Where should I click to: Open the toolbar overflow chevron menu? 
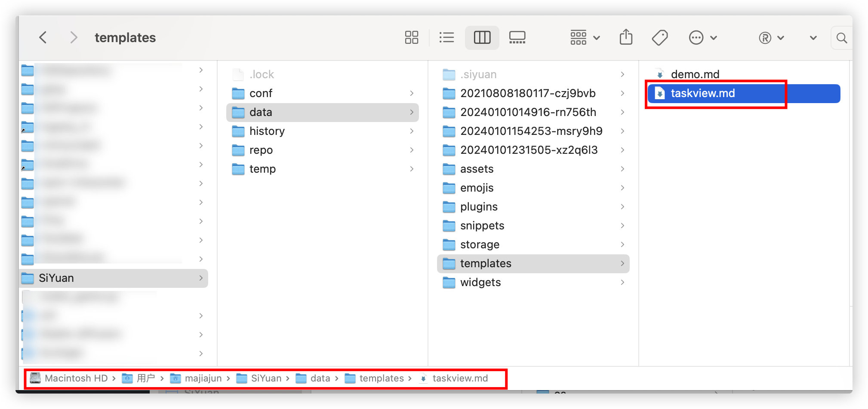(813, 38)
